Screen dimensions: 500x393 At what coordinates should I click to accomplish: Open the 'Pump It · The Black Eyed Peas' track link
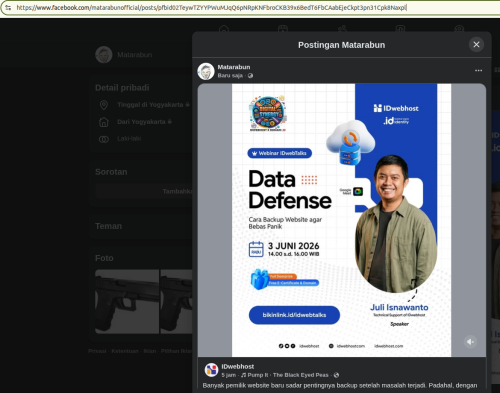point(288,375)
